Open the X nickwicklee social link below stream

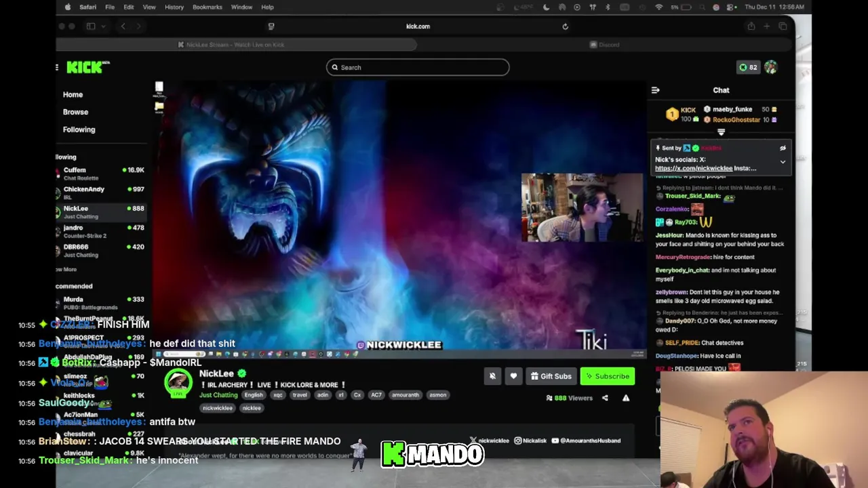(x=490, y=441)
